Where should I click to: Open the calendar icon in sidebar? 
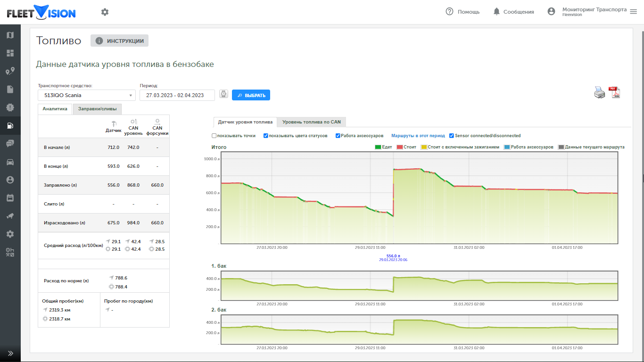pyautogui.click(x=10, y=198)
